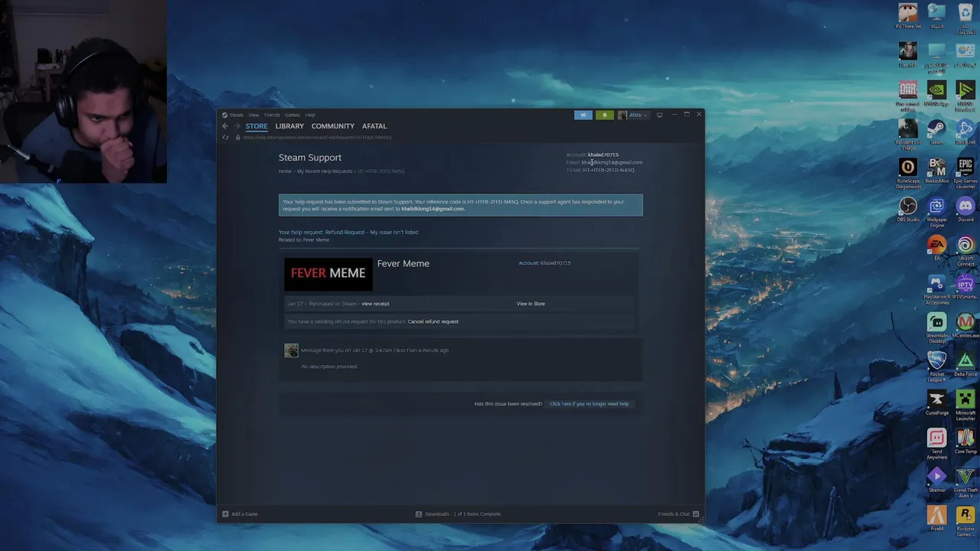The image size is (980, 551).
Task: Select the RV There Yet desktop icon
Action: (x=908, y=17)
